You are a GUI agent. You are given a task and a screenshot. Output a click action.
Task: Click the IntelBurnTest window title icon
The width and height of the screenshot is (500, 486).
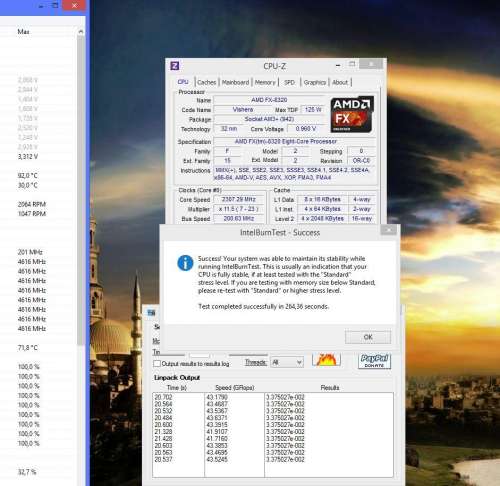point(151,312)
